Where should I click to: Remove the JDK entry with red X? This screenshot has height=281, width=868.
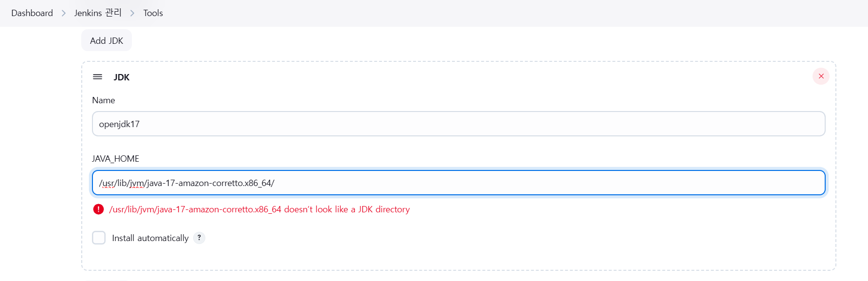point(821,76)
